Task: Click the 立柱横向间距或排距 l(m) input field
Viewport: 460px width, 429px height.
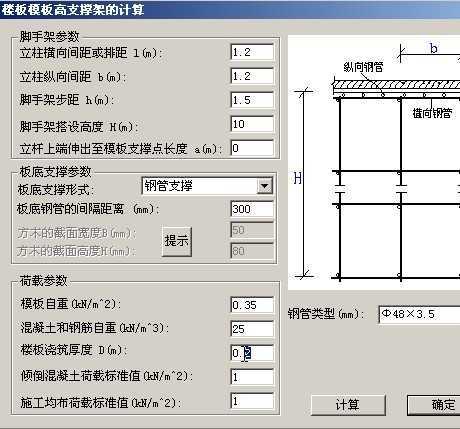Action: tap(252, 52)
